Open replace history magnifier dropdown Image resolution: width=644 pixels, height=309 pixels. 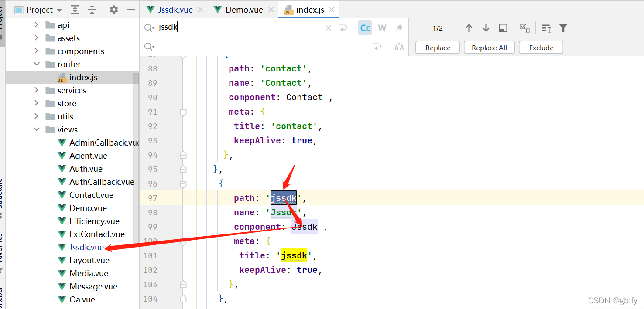tap(149, 47)
